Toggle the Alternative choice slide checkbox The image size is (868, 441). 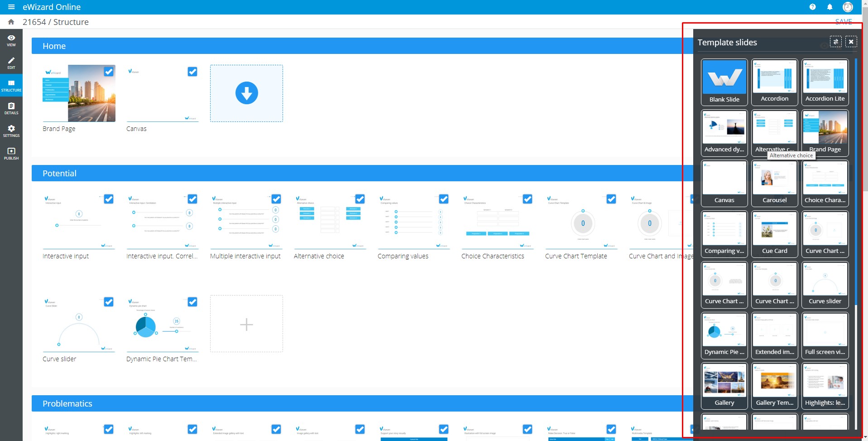(x=360, y=199)
